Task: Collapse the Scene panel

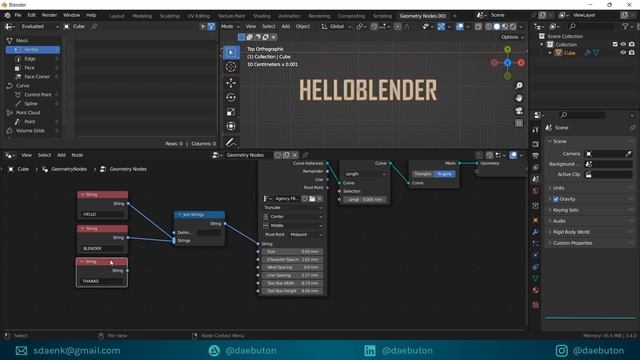Action: [560, 141]
